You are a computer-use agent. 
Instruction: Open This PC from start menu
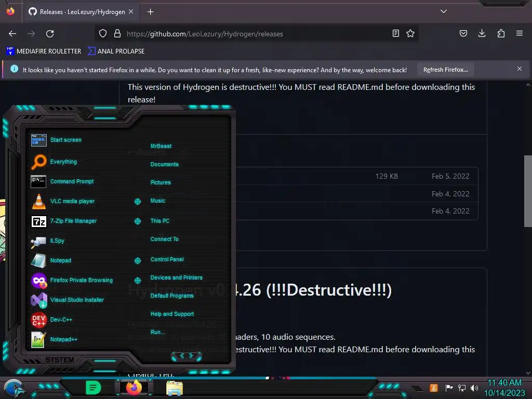coord(160,221)
